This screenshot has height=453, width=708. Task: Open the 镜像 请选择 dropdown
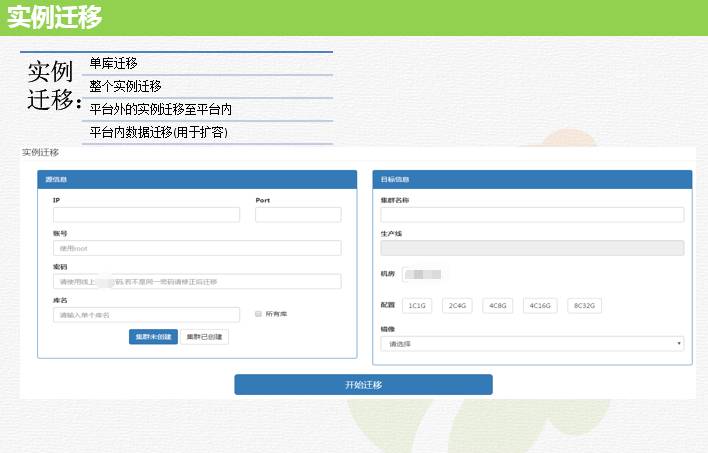(x=532, y=344)
